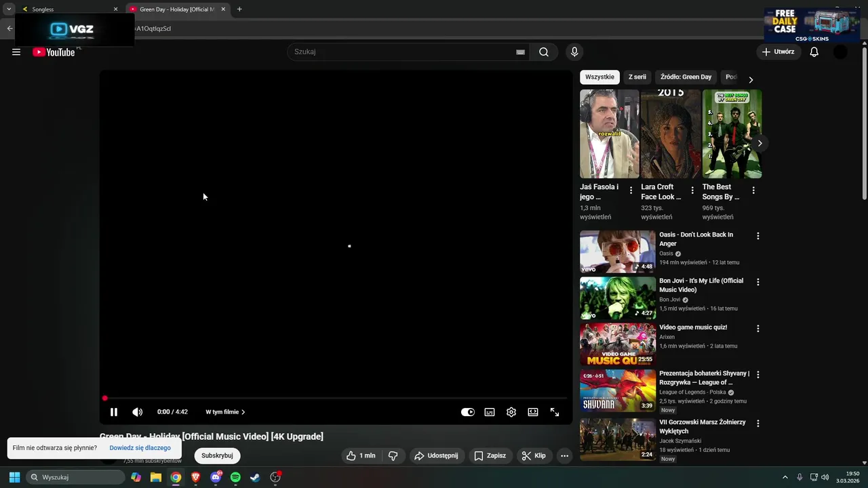This screenshot has width=868, height=488.
Task: Select the Źródło: Green Day chip
Action: pos(686,77)
